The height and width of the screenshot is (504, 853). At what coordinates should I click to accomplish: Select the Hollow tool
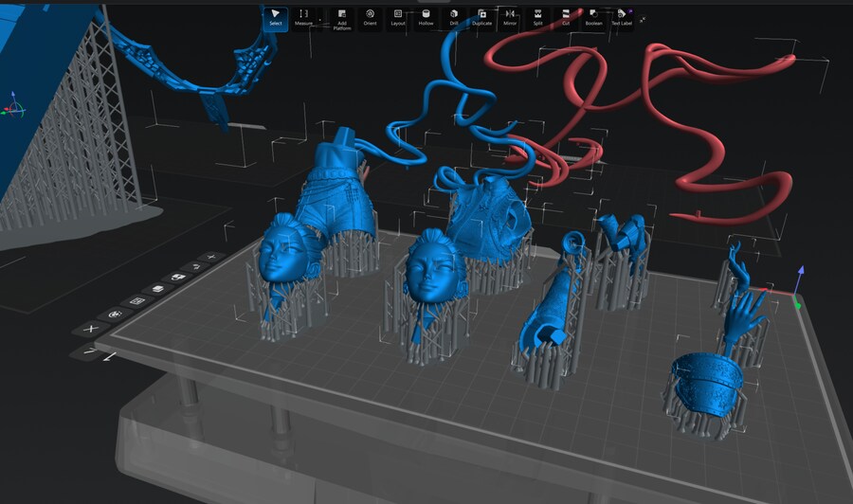coord(426,17)
